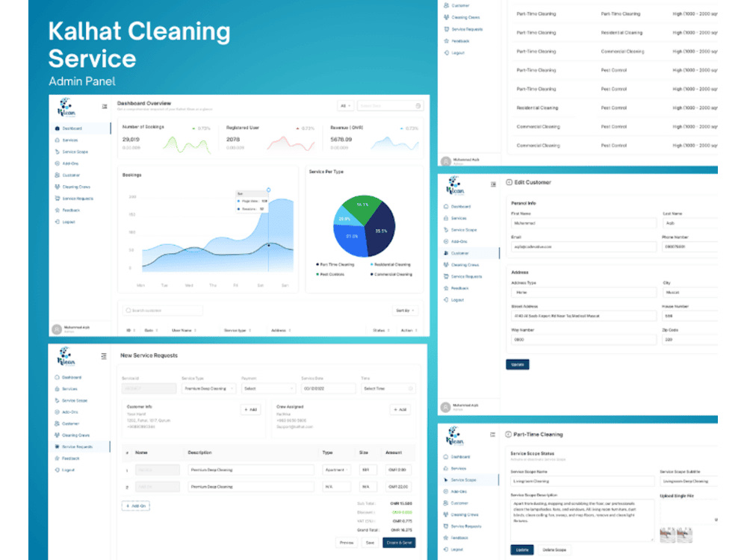747x560 pixels.
Task: Click Klean logo in New Service Requests panel
Action: point(66,357)
